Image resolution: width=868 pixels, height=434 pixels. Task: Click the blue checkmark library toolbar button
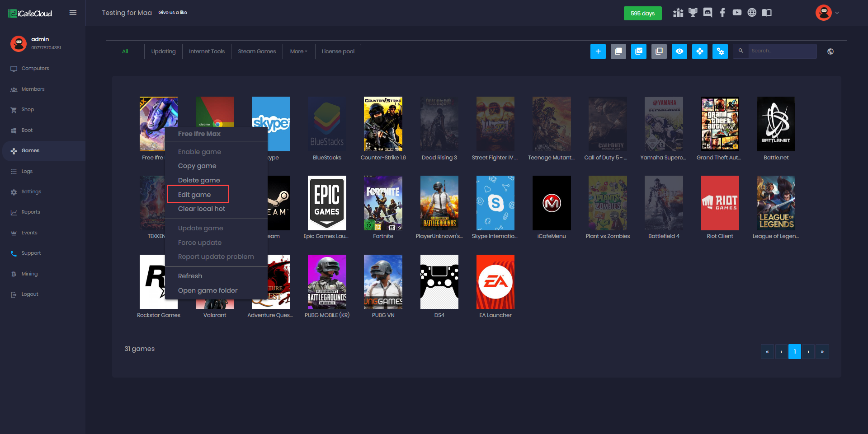(638, 51)
